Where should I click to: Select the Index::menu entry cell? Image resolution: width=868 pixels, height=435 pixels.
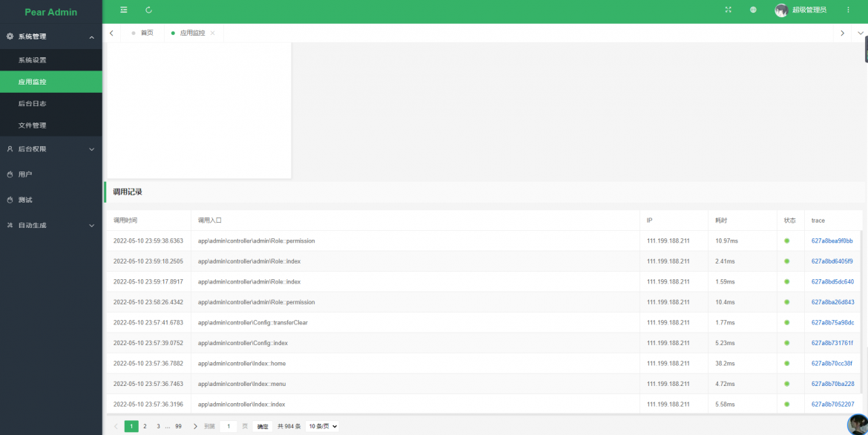coord(415,384)
